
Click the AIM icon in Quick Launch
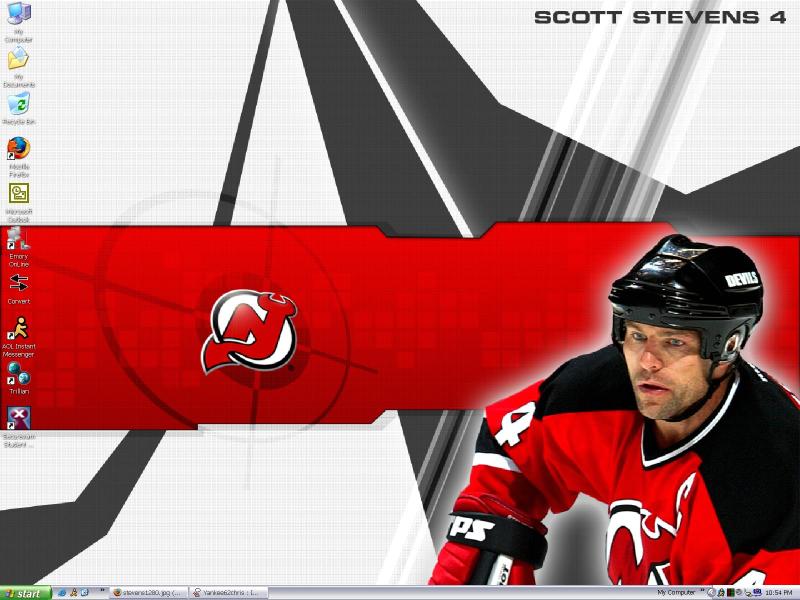(x=73, y=593)
